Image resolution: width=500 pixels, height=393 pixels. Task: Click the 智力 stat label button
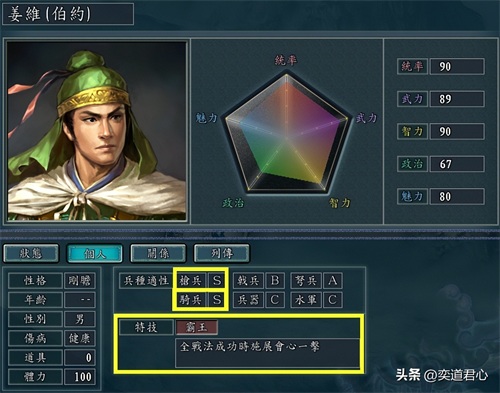(x=412, y=131)
